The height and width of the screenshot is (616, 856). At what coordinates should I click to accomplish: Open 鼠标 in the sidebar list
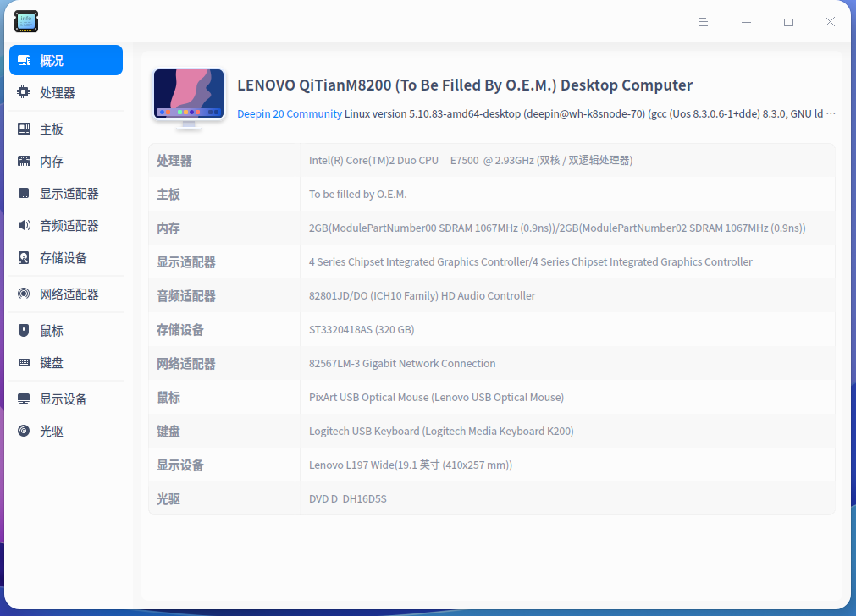pos(66,331)
